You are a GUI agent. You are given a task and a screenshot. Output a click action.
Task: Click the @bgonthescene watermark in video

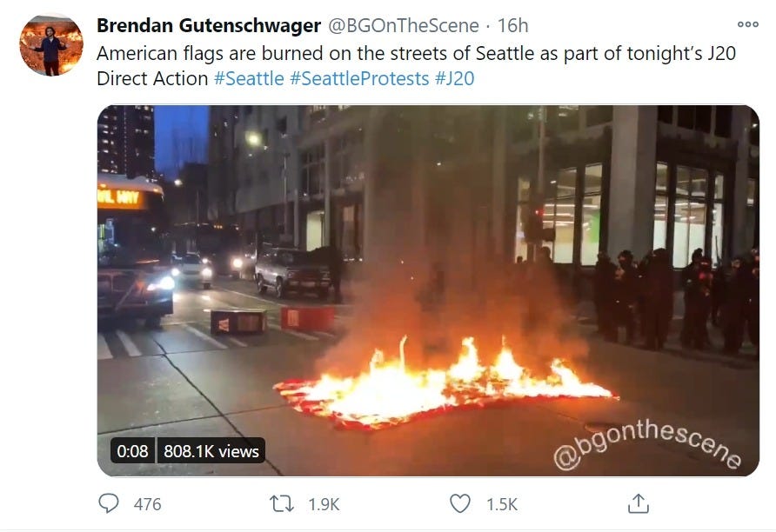tap(647, 445)
